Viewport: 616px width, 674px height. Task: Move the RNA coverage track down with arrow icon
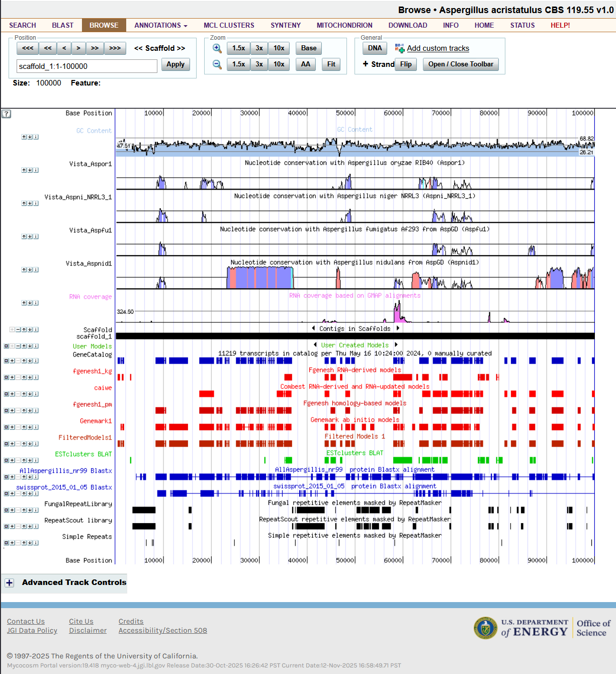tap(30, 302)
